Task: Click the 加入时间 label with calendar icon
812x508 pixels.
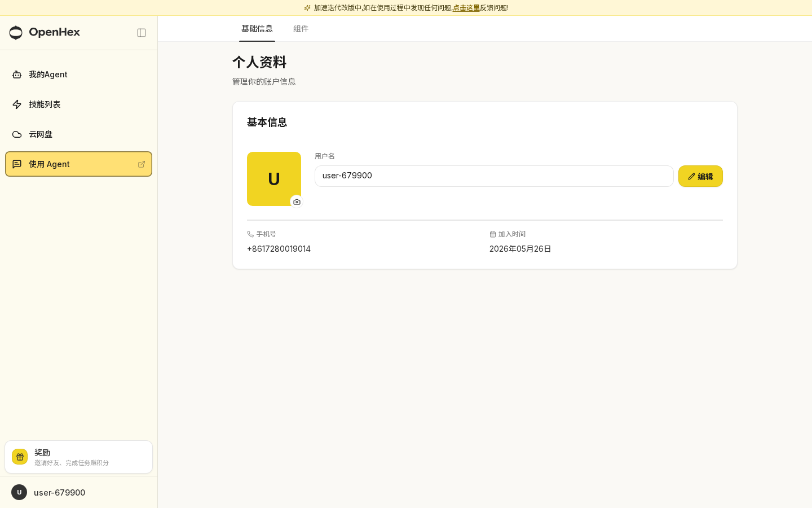Action: click(x=507, y=234)
